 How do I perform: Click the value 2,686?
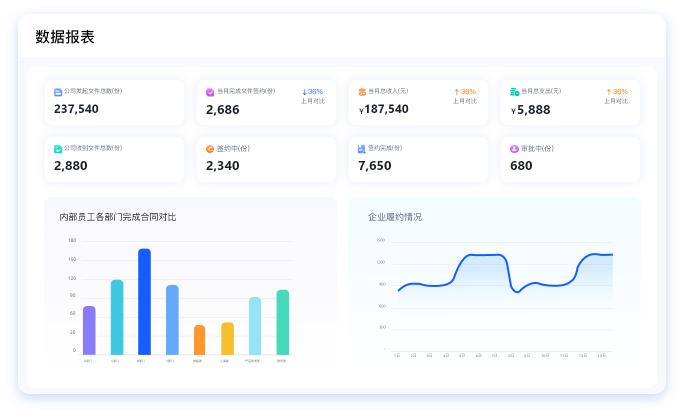pyautogui.click(x=222, y=109)
